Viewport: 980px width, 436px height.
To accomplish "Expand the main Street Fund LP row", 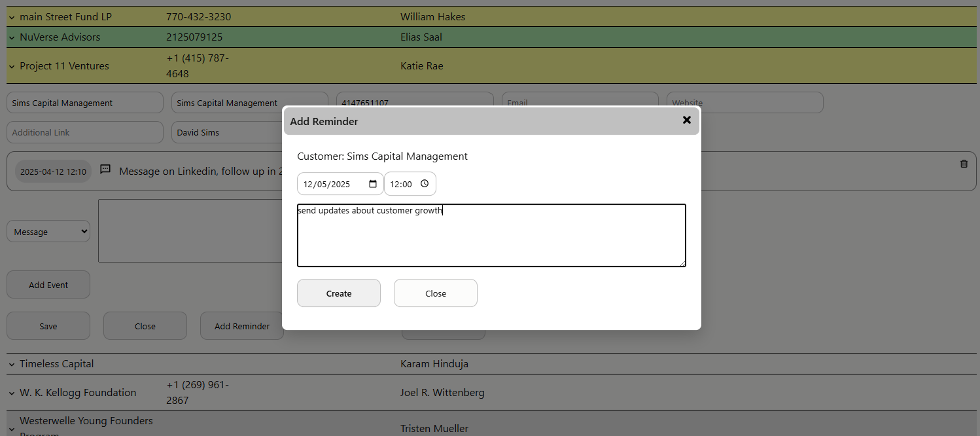I will pos(11,17).
